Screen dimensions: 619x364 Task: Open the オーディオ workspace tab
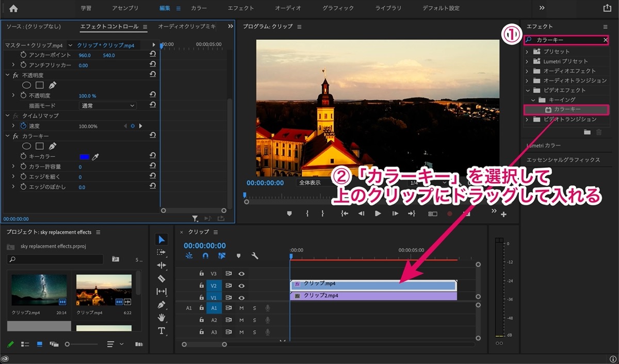[288, 8]
